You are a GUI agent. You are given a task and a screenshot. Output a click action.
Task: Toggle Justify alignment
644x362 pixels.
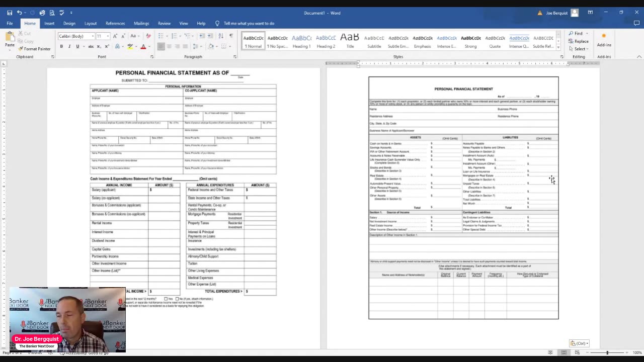tap(185, 46)
